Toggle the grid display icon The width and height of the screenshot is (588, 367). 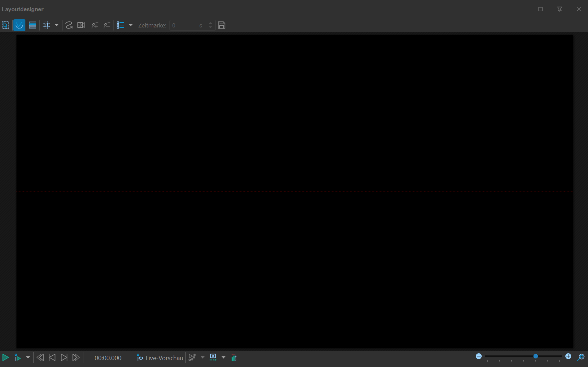(x=46, y=25)
